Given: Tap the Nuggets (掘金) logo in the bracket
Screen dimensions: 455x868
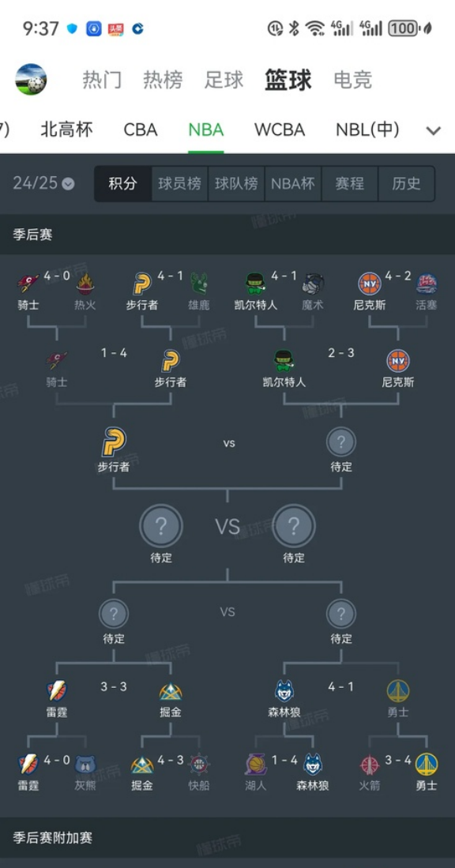Looking at the screenshot, I should point(170,690).
